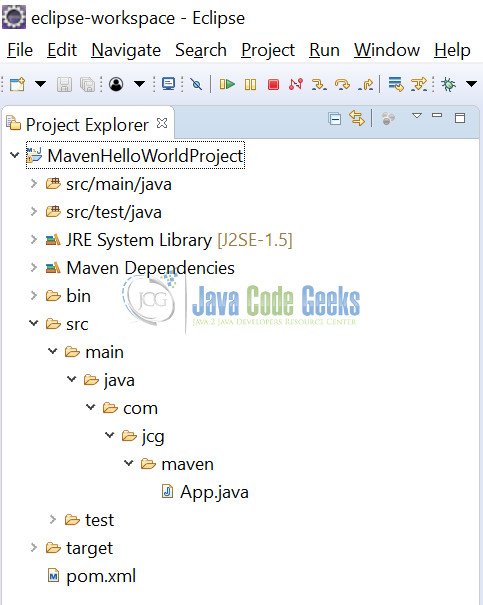Click the round profile toolbar icon
483x605 pixels.
coord(116,84)
